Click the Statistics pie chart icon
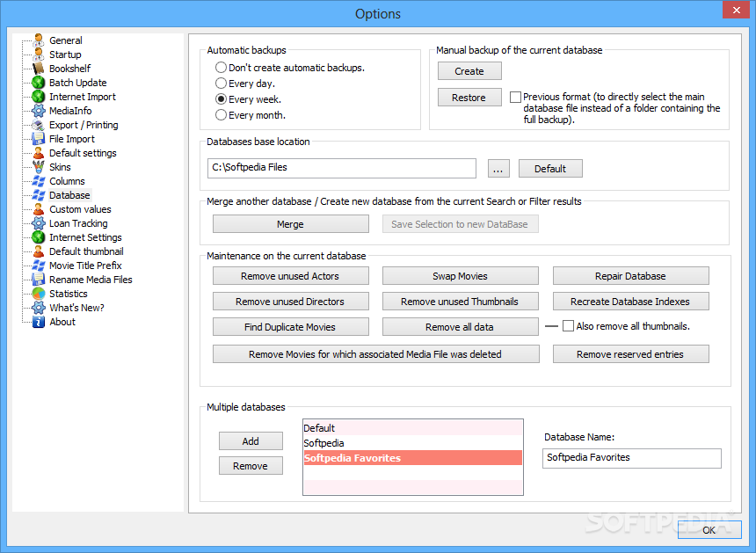 (x=39, y=294)
